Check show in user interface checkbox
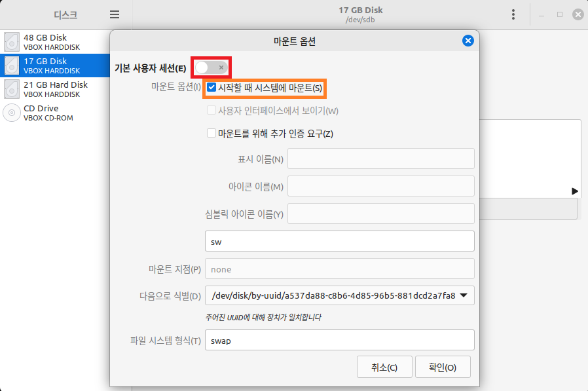Screen dimensions: 588x391 tap(211, 110)
